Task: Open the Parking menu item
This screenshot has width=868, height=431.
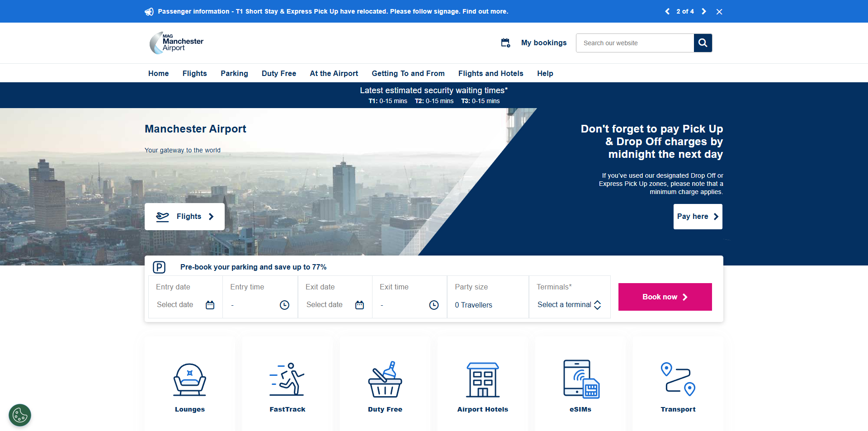Action: [x=234, y=73]
